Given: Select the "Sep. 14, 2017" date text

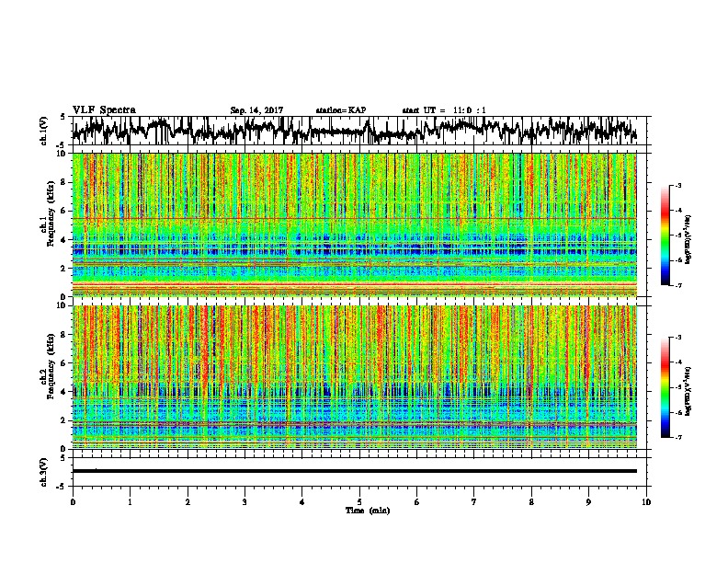Looking at the screenshot, I should point(256,110).
